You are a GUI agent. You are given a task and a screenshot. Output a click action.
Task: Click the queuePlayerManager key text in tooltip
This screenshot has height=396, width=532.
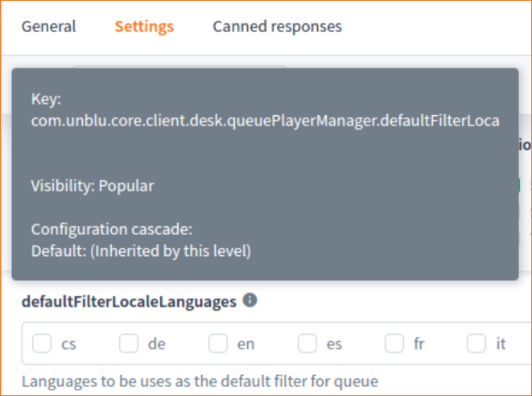[x=265, y=121]
